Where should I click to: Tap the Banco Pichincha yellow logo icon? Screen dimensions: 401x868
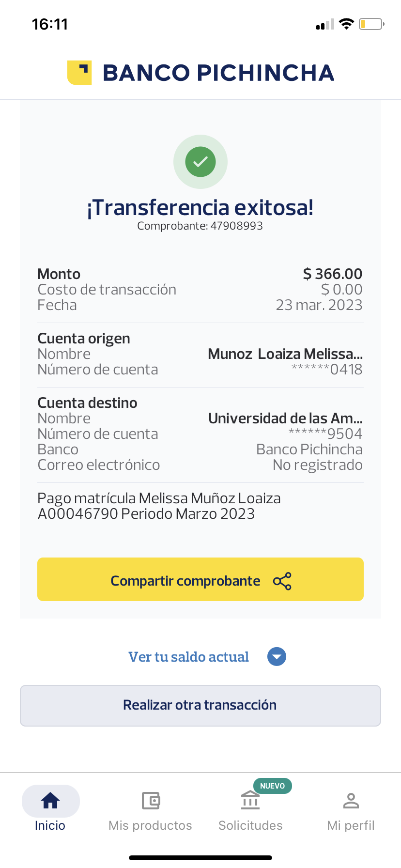pos(79,73)
